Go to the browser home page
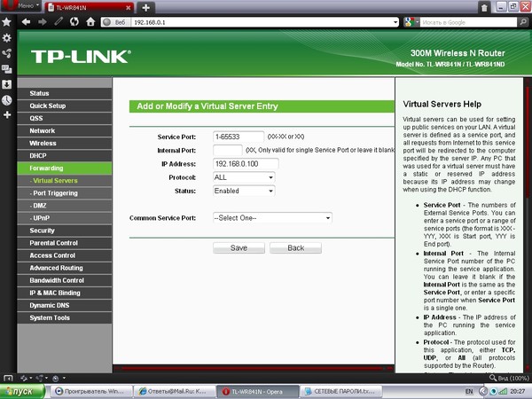 coord(90,22)
